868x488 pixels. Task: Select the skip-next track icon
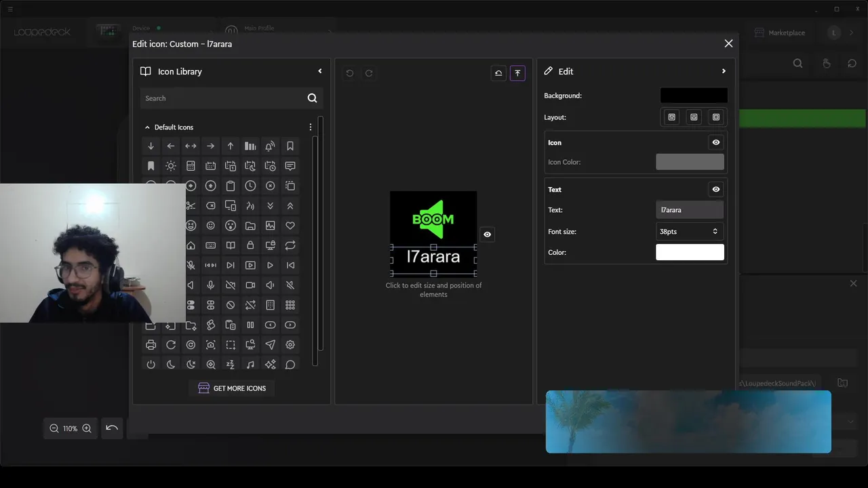[x=231, y=265]
